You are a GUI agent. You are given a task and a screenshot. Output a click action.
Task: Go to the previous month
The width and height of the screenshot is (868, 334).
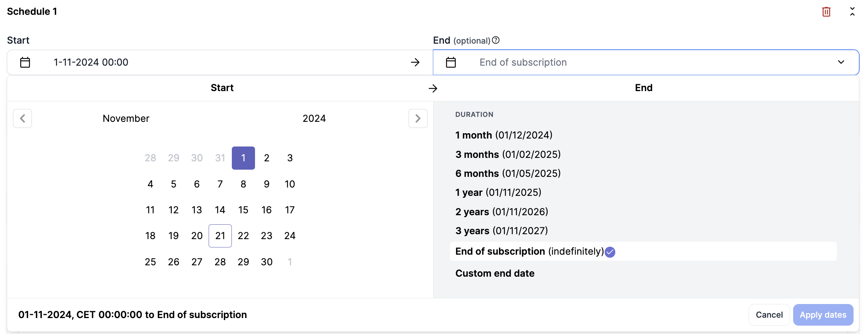(x=22, y=118)
